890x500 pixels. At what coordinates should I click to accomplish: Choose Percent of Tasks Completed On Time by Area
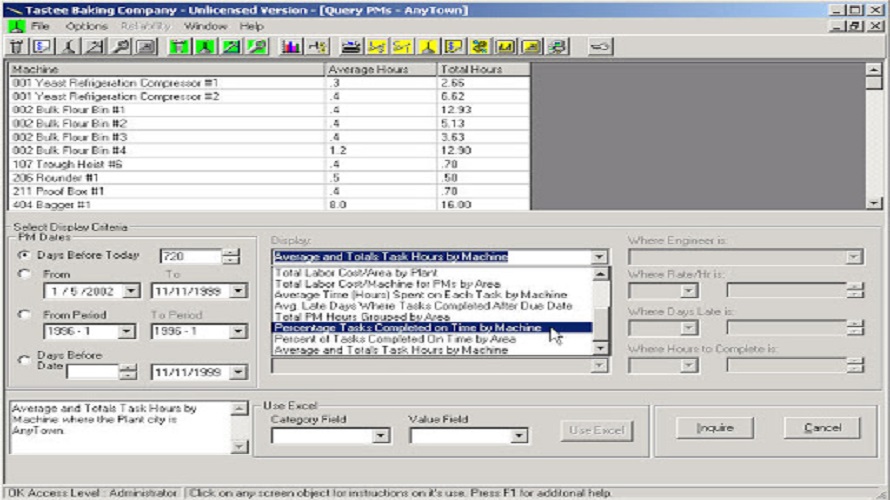tap(432, 339)
